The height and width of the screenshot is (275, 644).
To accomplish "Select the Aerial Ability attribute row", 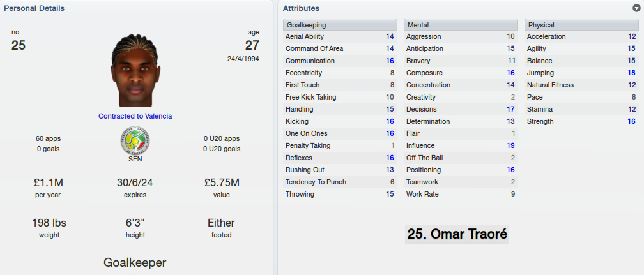I will pyautogui.click(x=340, y=36).
